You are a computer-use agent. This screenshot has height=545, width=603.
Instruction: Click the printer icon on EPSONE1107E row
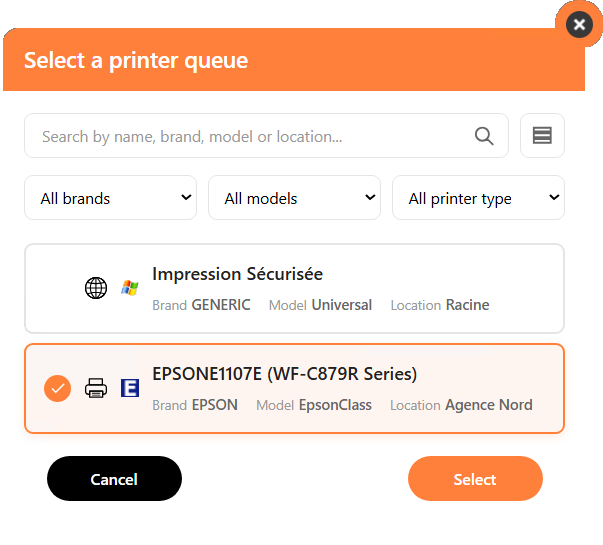96,388
